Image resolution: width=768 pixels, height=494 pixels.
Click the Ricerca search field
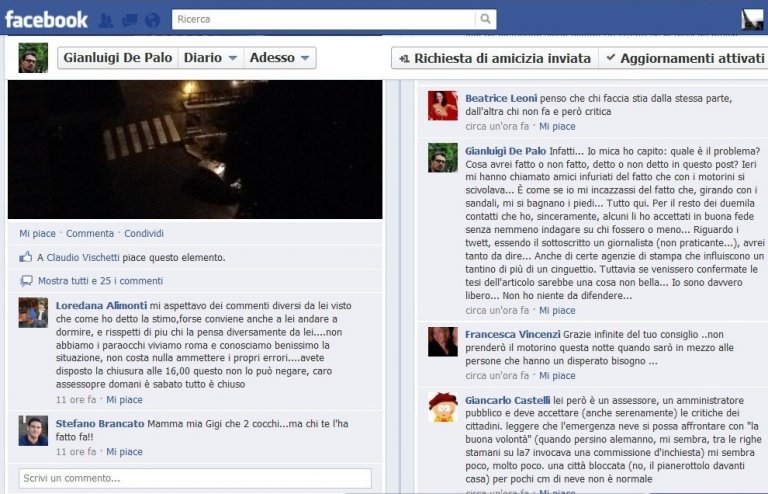click(x=323, y=19)
